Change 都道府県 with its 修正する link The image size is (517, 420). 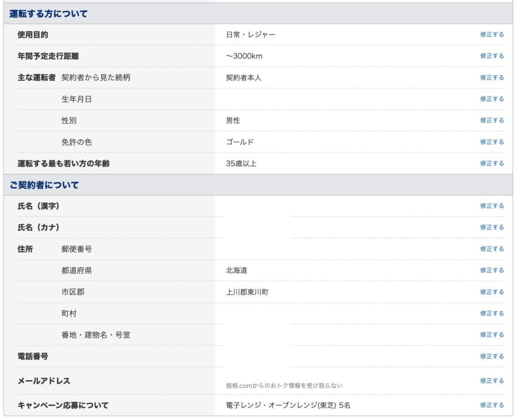(x=492, y=270)
